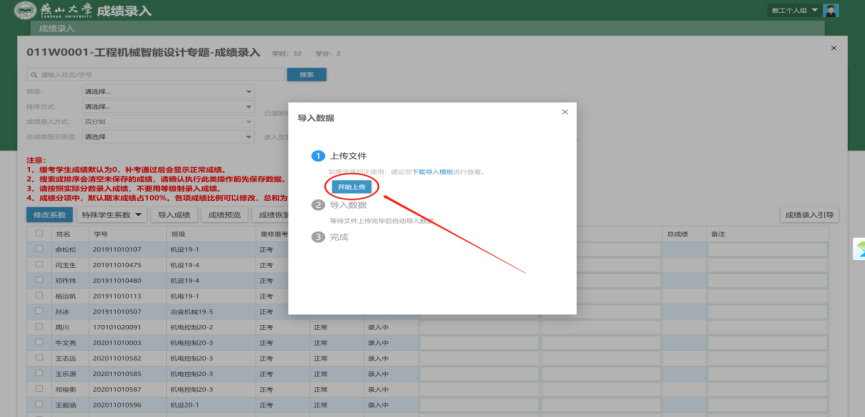This screenshot has width=865, height=417.
Task: Click the user avatar icon at top right
Action: click(829, 10)
